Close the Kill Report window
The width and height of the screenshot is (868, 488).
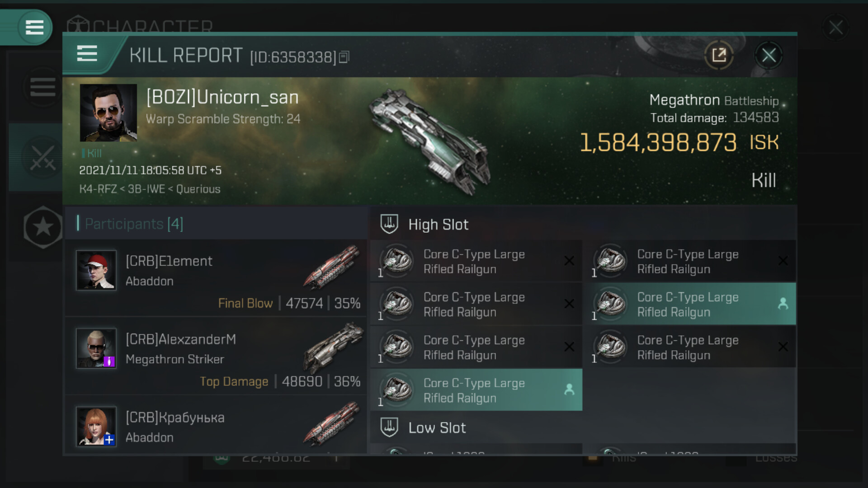coord(769,55)
